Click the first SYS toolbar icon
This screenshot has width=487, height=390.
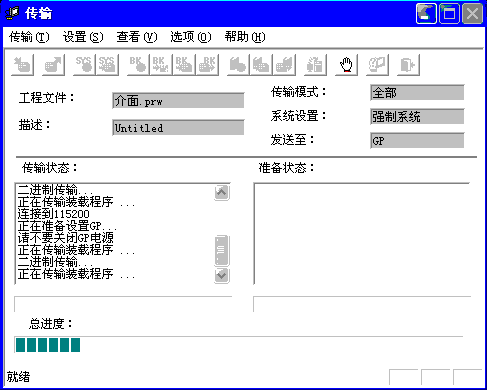(x=84, y=65)
